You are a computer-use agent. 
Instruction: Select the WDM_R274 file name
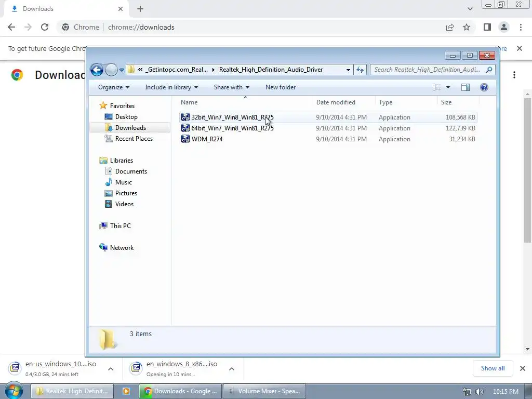pos(207,139)
